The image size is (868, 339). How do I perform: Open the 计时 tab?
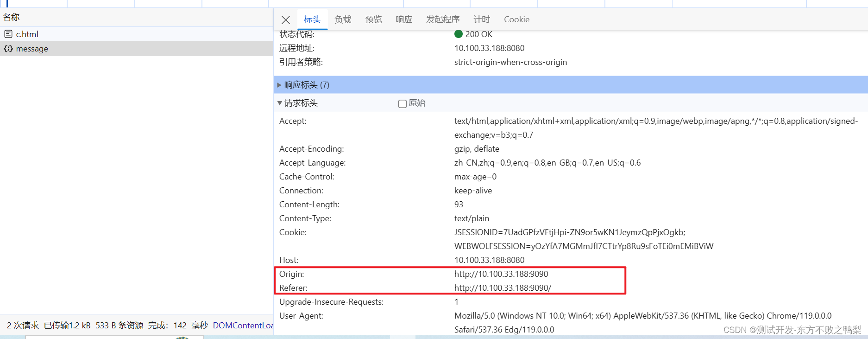482,19
